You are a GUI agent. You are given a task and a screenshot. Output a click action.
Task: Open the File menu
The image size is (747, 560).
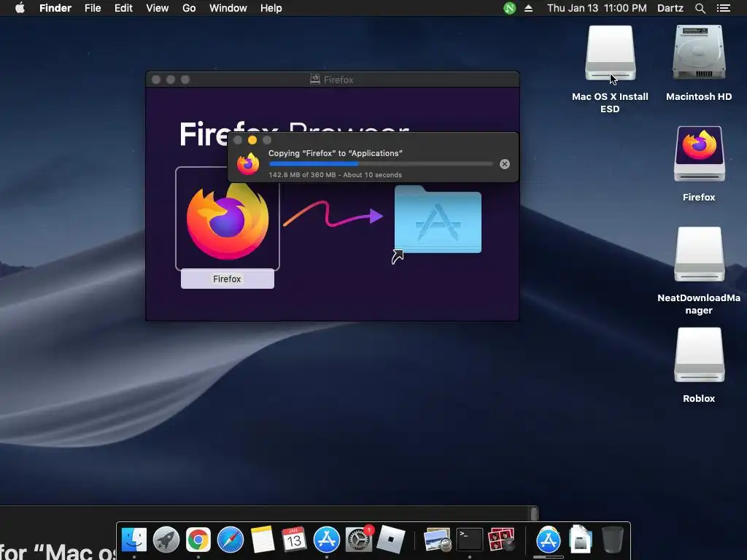coord(93,8)
